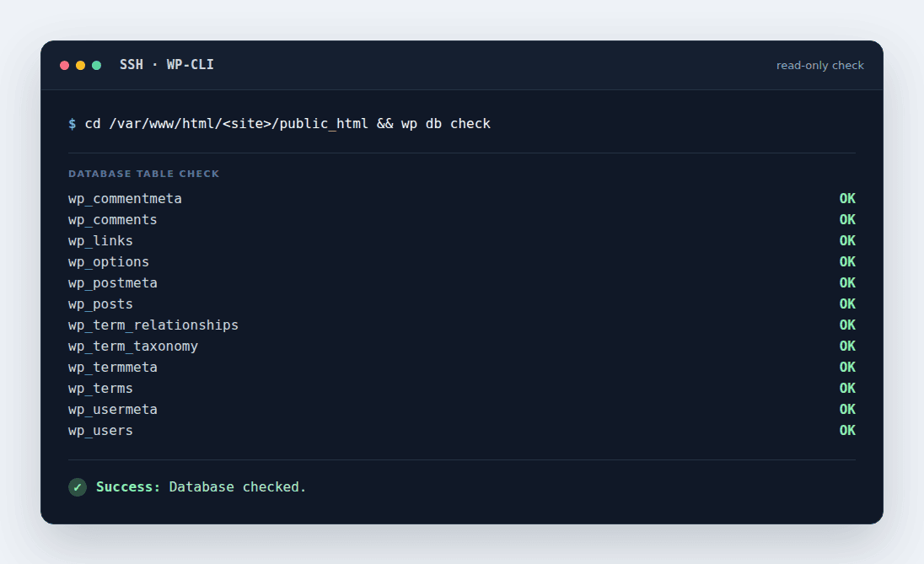This screenshot has width=924, height=564.
Task: Click the OK status for wp_termmeta
Action: point(847,368)
